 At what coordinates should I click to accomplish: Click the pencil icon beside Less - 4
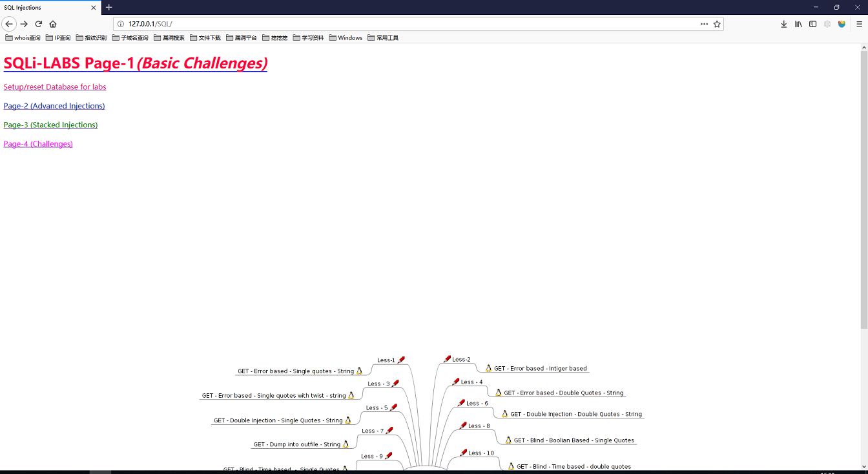click(456, 381)
